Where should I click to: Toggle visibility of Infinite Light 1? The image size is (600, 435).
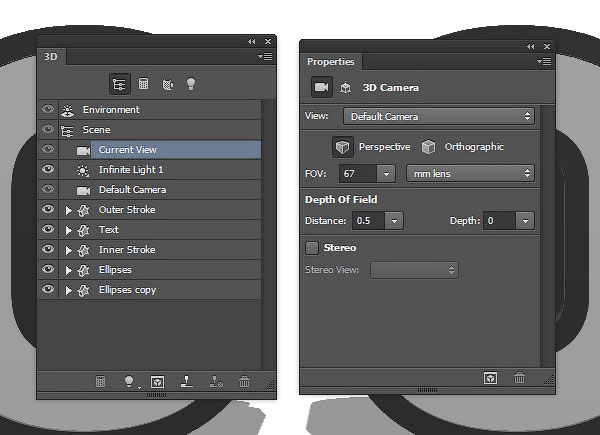[x=48, y=169]
